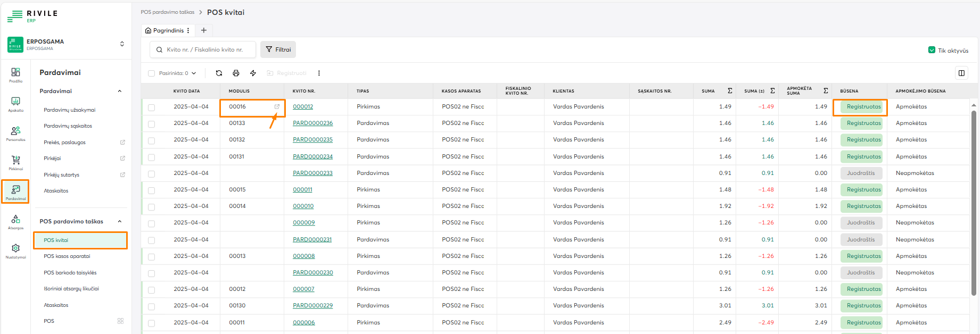
Task: Open receipt link PARD0000235
Action: click(x=312, y=140)
